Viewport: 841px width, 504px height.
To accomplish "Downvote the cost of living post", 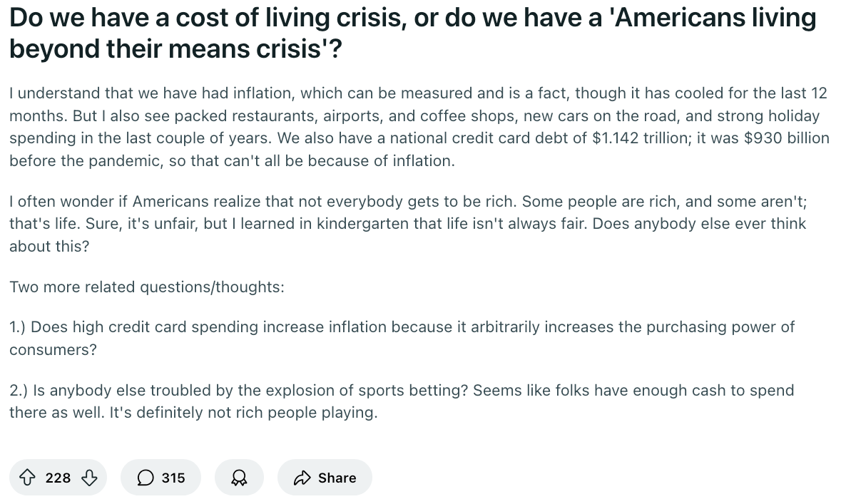I will [88, 478].
